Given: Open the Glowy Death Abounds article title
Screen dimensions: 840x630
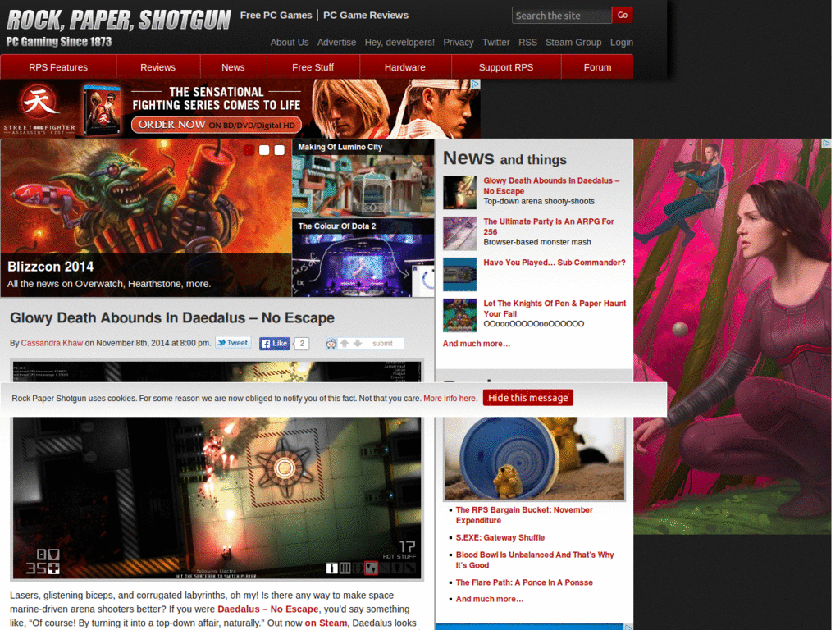Looking at the screenshot, I should pos(172,317).
